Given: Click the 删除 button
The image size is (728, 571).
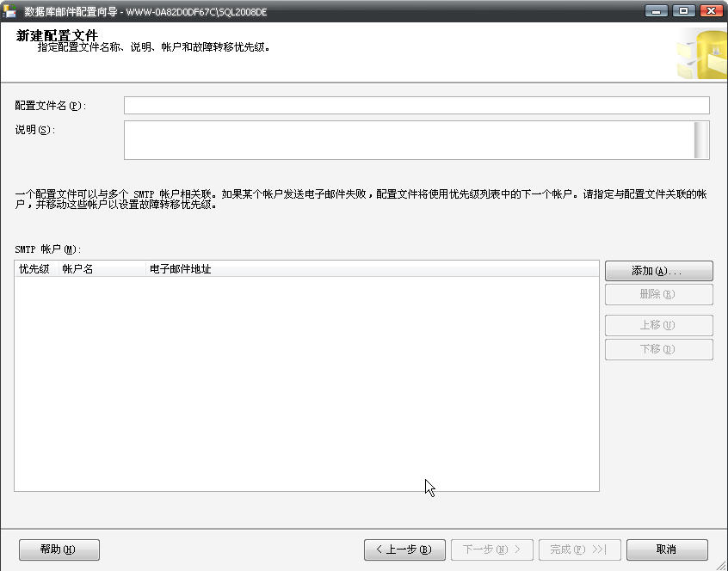Looking at the screenshot, I should coord(658,295).
